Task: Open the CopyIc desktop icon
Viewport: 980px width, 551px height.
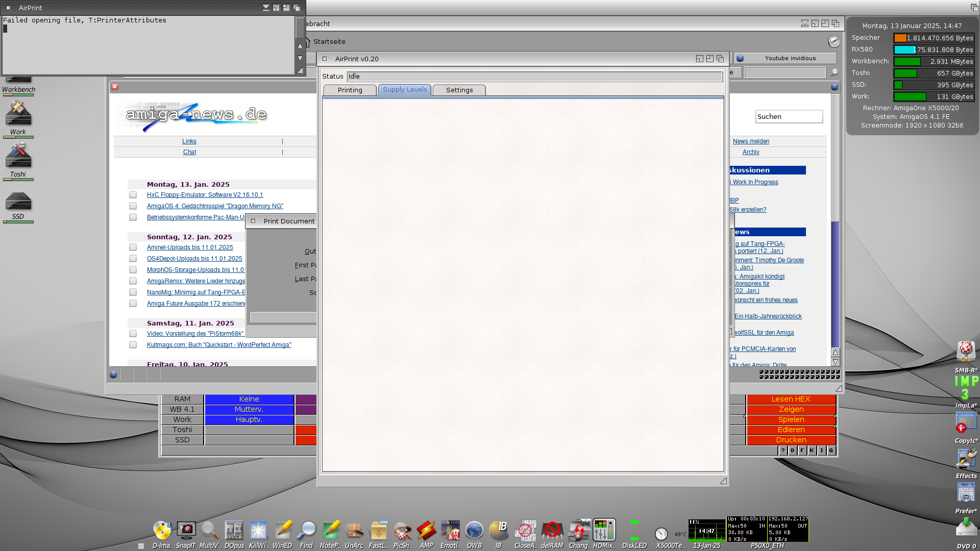Action: [x=966, y=423]
